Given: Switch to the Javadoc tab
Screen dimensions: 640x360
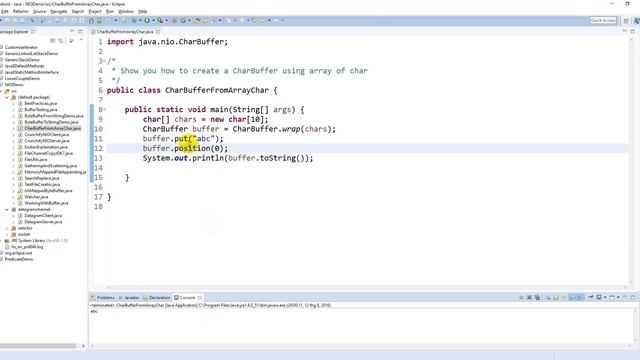Looking at the screenshot, I should tap(129, 298).
